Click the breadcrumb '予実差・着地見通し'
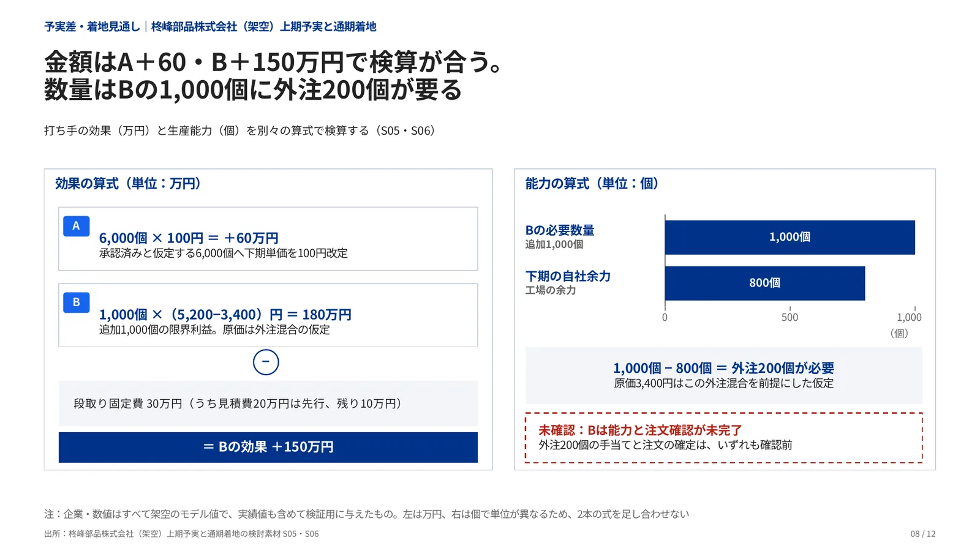This screenshot has width=980, height=551. pyautogui.click(x=92, y=26)
